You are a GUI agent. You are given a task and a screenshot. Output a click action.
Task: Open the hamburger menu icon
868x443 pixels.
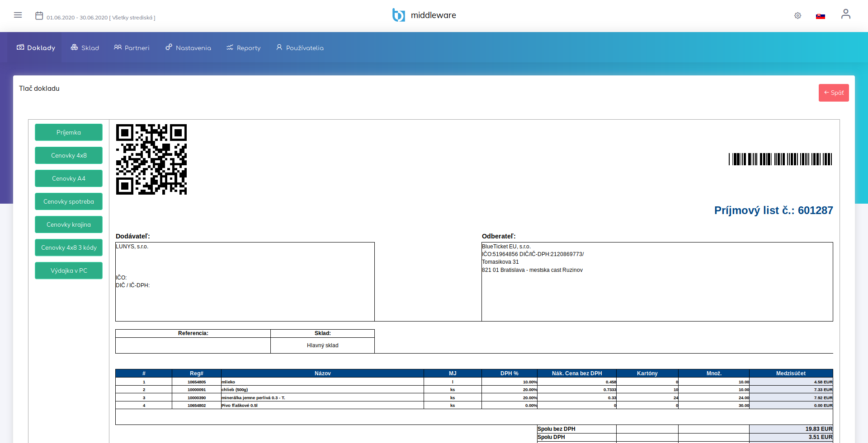18,15
